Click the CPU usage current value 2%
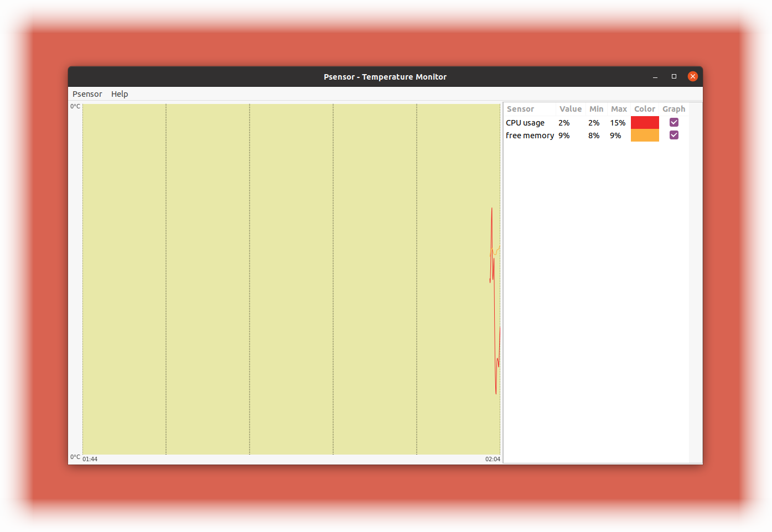 564,123
